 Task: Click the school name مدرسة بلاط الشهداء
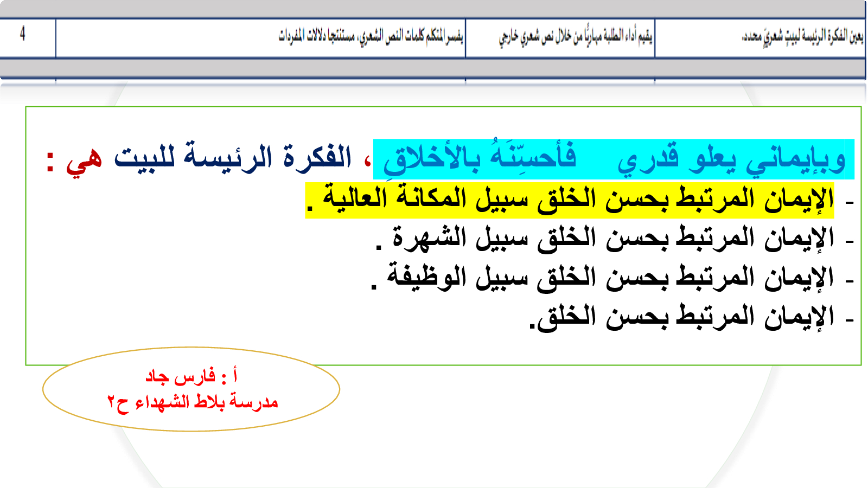[193, 402]
